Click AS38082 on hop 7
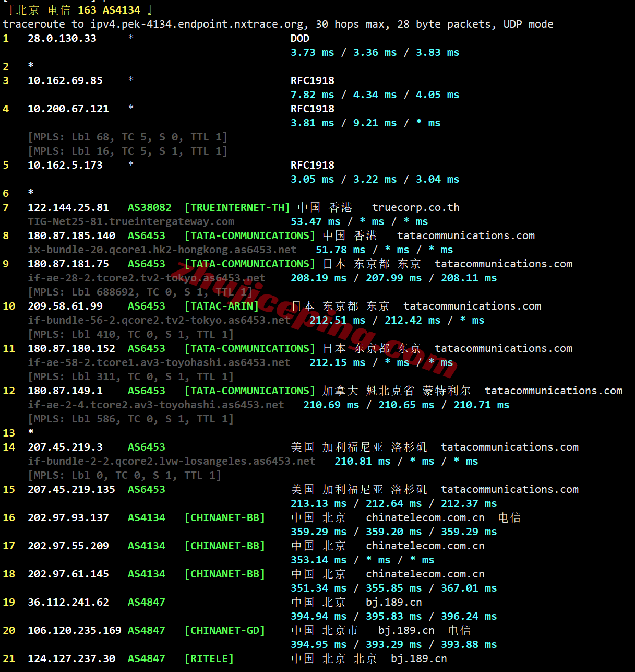 (150, 207)
